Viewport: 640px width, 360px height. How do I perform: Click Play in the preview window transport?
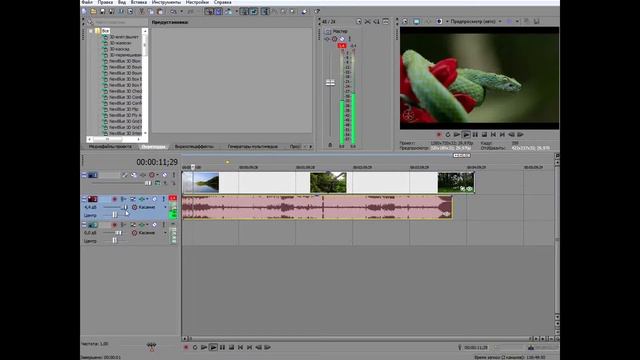466,134
